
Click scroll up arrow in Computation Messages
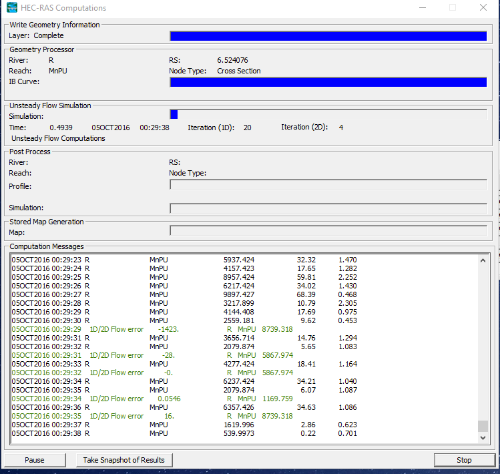tap(483, 261)
